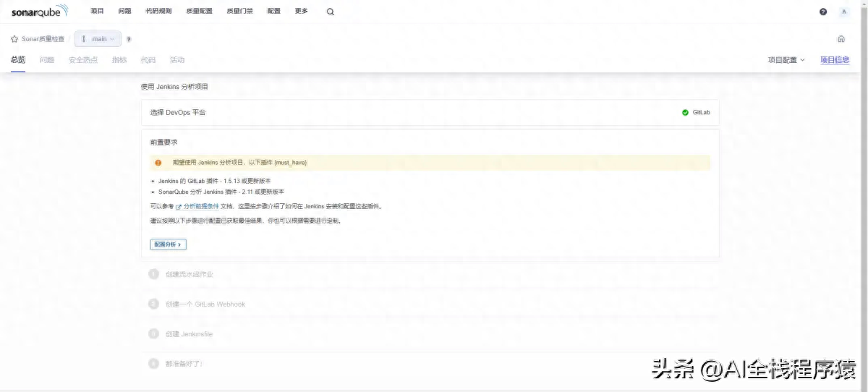Switch to the 指标 tab
Screen dimensions: 868x392
[x=119, y=60]
